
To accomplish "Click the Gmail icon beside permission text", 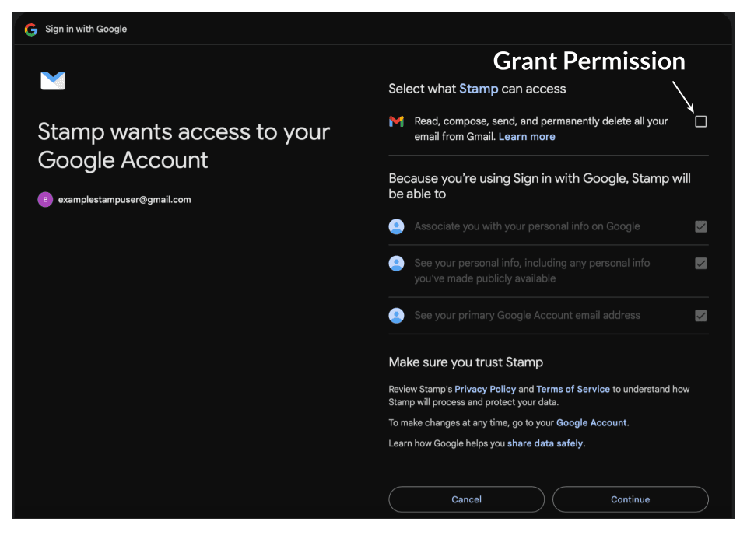I will (x=396, y=121).
